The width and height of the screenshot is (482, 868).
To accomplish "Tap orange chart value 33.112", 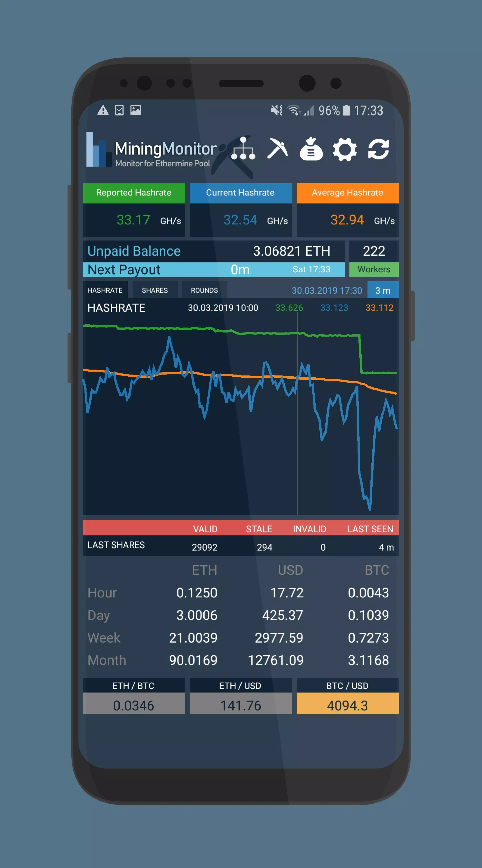I will [379, 308].
